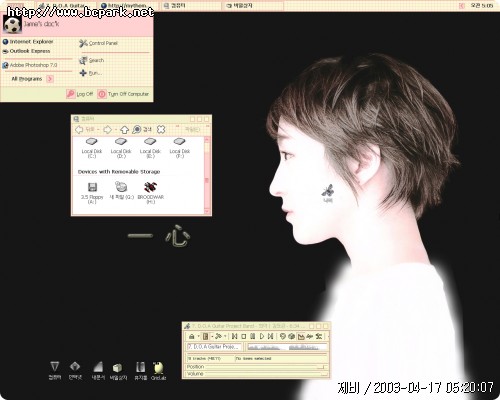500x400 pixels.
Task: Toggle the highlighted playlist icon in player
Action: click(x=206, y=336)
